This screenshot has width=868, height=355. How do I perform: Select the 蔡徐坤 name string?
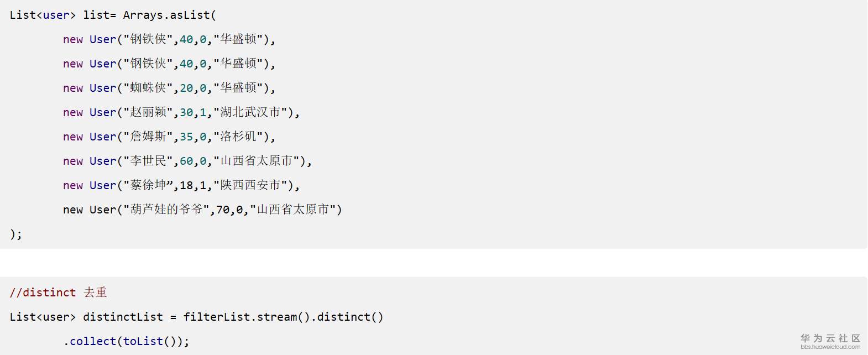tap(148, 185)
